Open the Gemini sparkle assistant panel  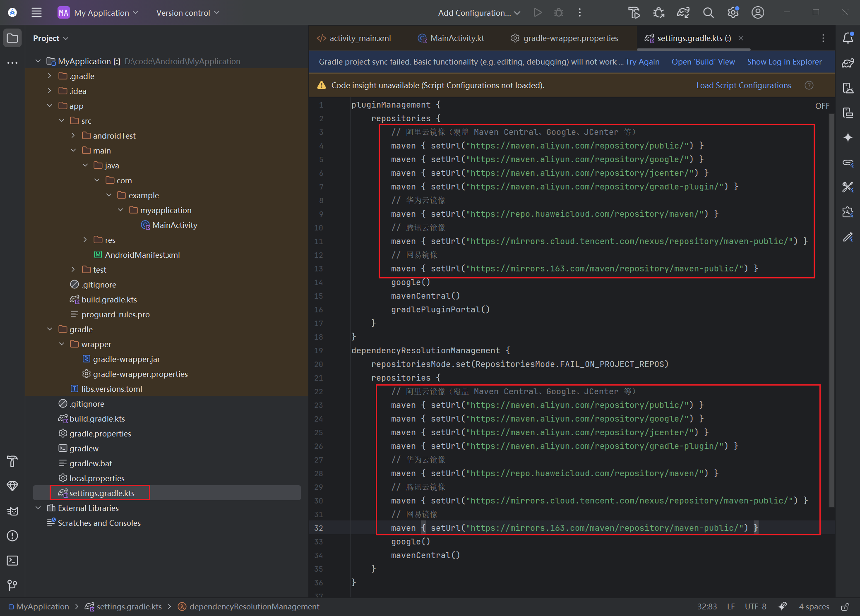[848, 137]
